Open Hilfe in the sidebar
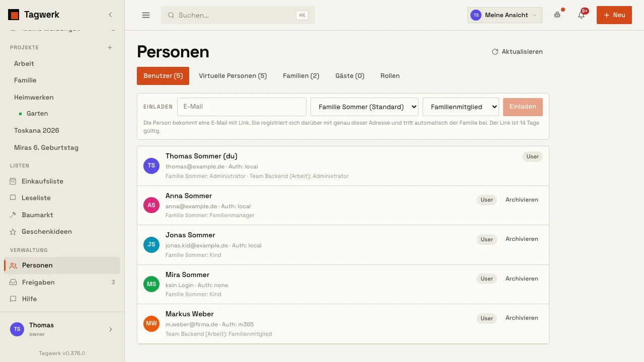The image size is (644, 362). 62,299
